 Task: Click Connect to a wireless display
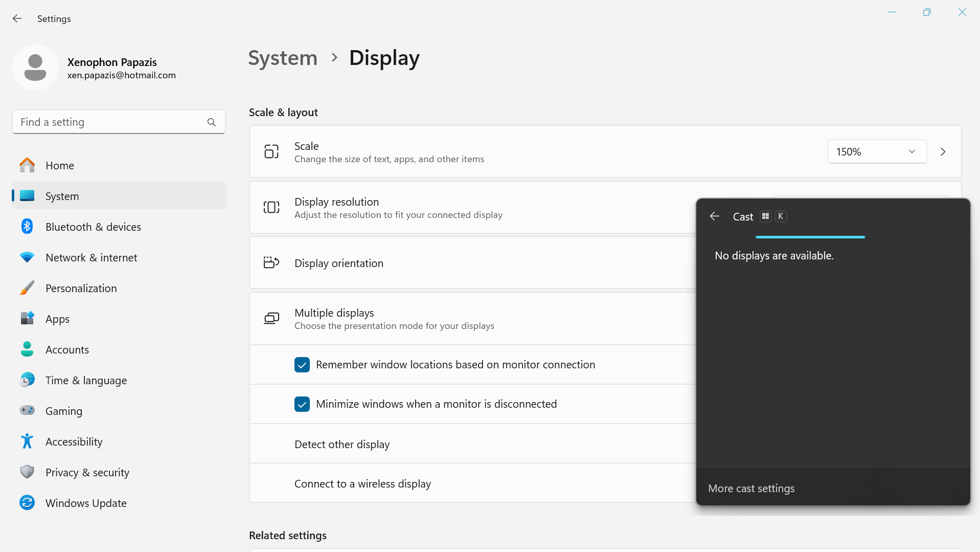coord(473,483)
